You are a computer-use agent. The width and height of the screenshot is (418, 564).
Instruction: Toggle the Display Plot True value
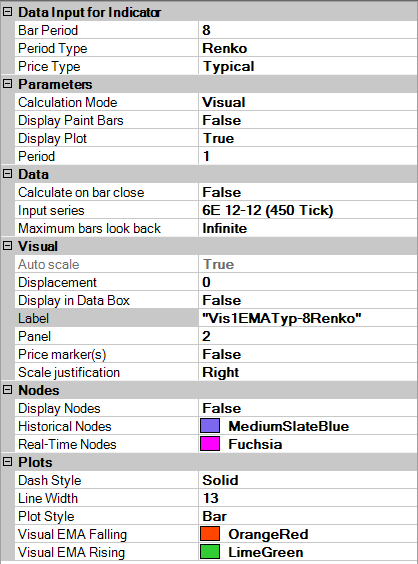308,138
